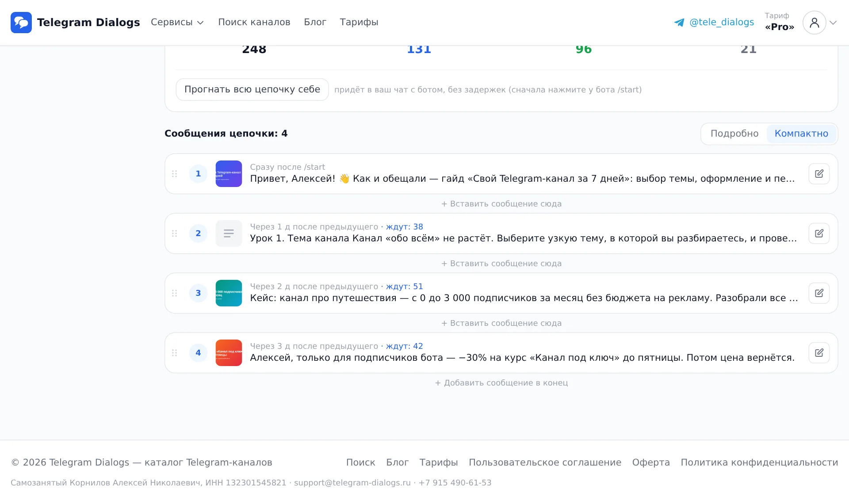Click the ждут: 51 waiting counter
This screenshot has height=504, width=849.
pyautogui.click(x=405, y=286)
